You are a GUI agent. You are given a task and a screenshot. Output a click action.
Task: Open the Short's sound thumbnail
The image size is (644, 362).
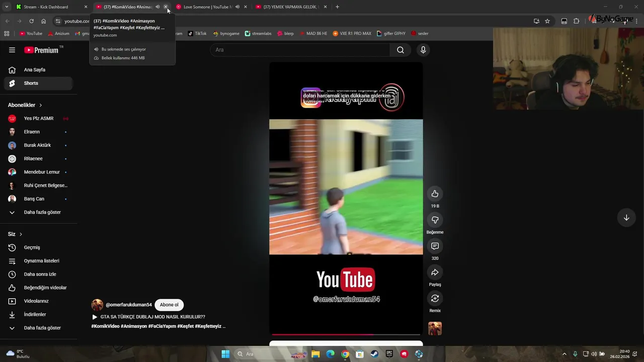[435, 328]
